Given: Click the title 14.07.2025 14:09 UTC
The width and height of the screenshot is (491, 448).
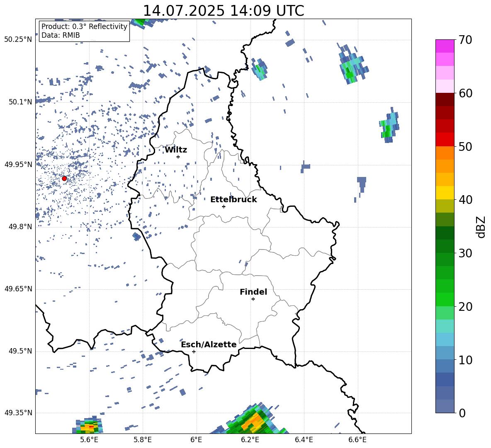Looking at the screenshot, I should [x=224, y=11].
